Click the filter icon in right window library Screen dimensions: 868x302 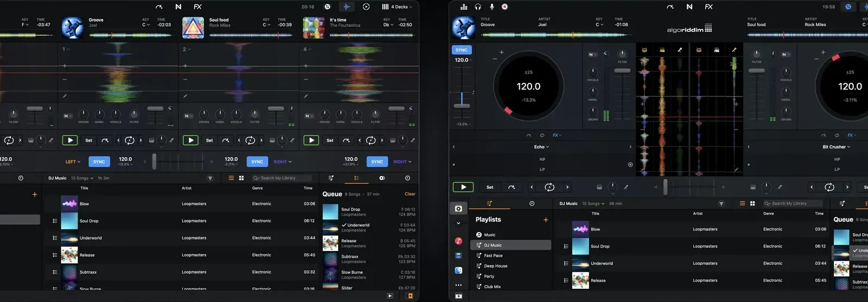(x=721, y=203)
